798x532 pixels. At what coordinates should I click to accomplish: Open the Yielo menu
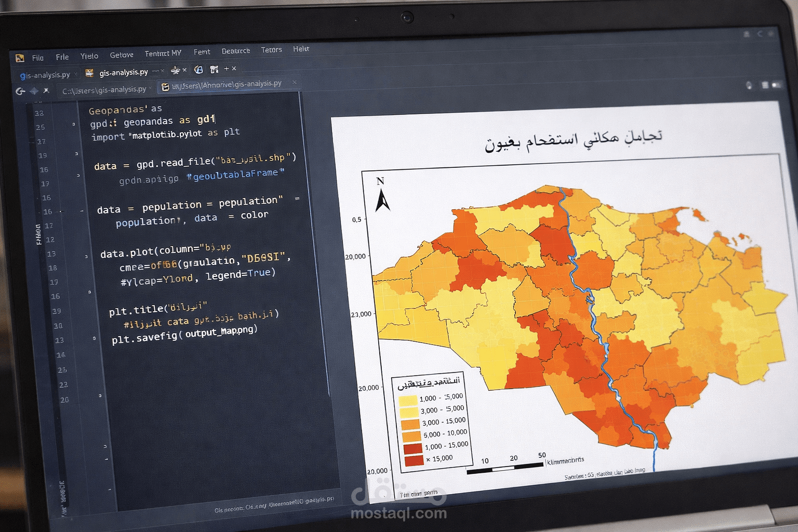(x=89, y=56)
